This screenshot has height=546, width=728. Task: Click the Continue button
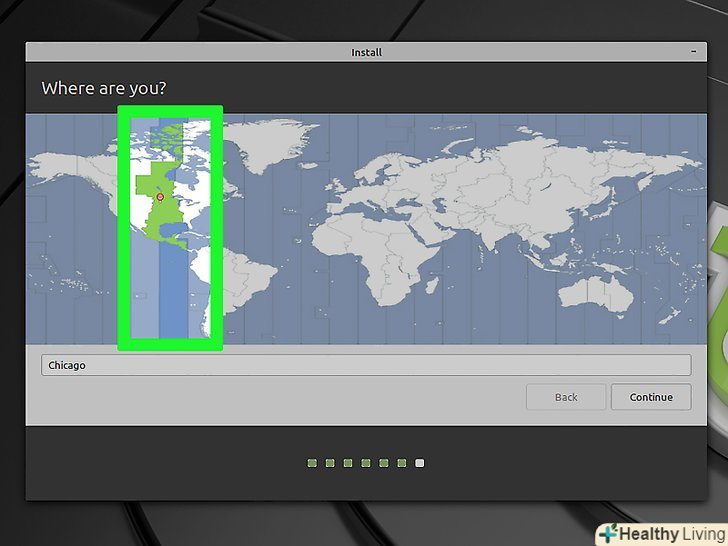click(x=651, y=397)
